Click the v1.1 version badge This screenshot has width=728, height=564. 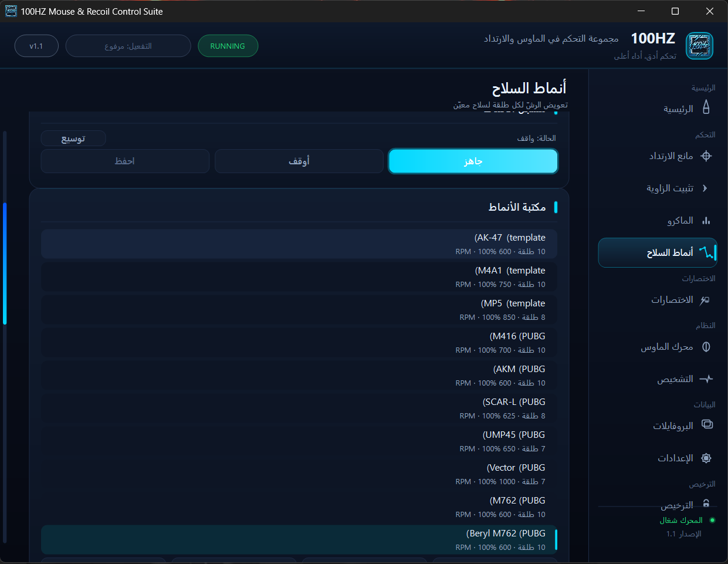(36, 46)
